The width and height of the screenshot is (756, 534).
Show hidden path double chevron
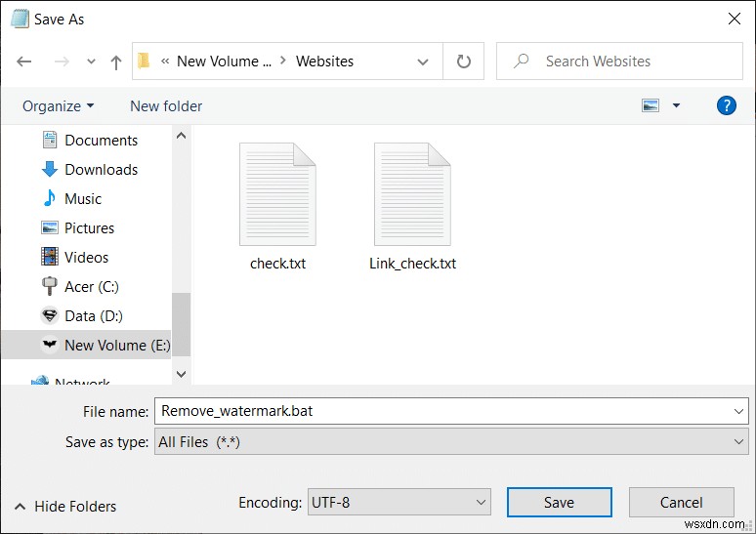165,62
